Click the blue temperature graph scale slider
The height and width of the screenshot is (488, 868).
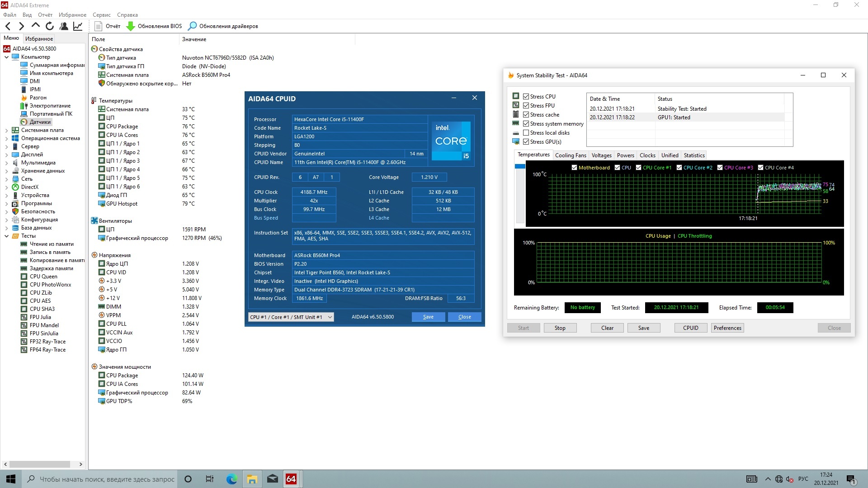coord(520,167)
